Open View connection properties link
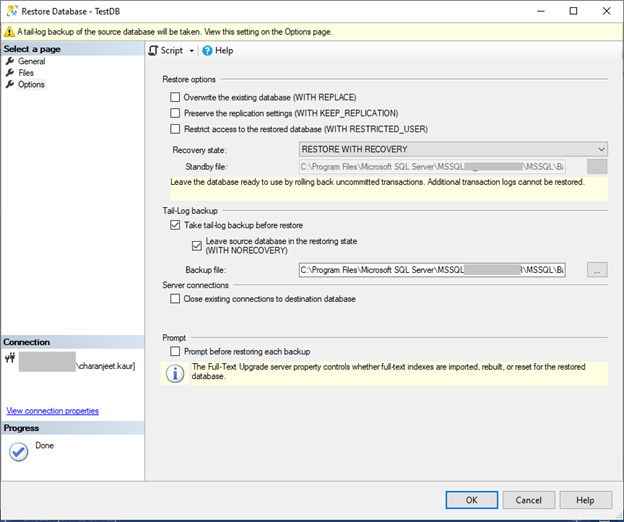Viewport: 624px width, 522px height. click(52, 411)
